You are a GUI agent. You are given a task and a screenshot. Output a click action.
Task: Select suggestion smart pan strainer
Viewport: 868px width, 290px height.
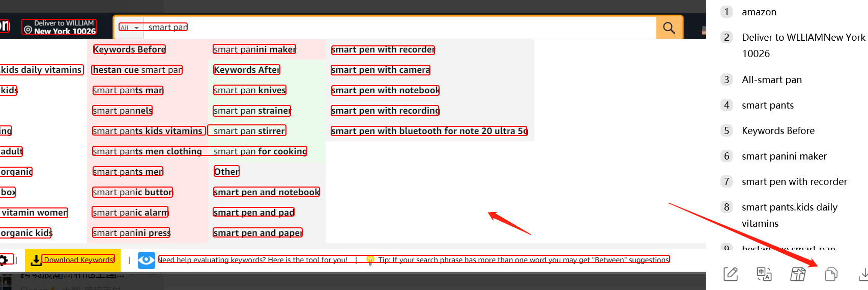click(252, 111)
